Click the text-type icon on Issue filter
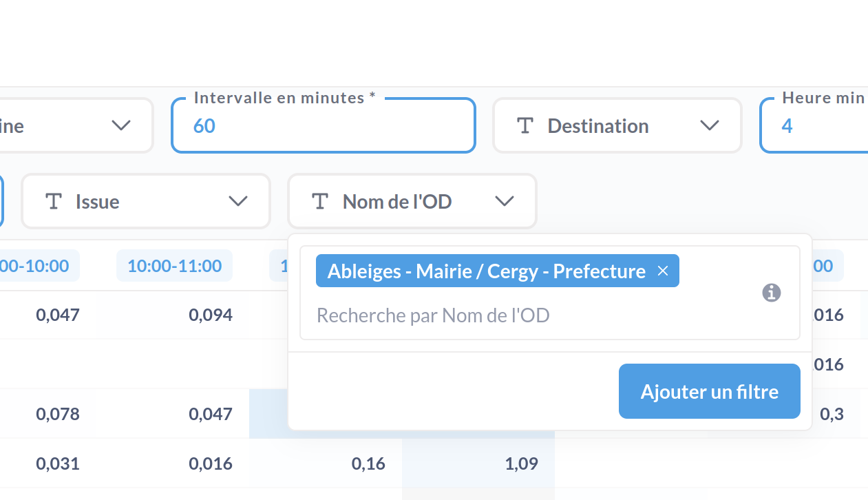The height and width of the screenshot is (500, 868). [54, 202]
